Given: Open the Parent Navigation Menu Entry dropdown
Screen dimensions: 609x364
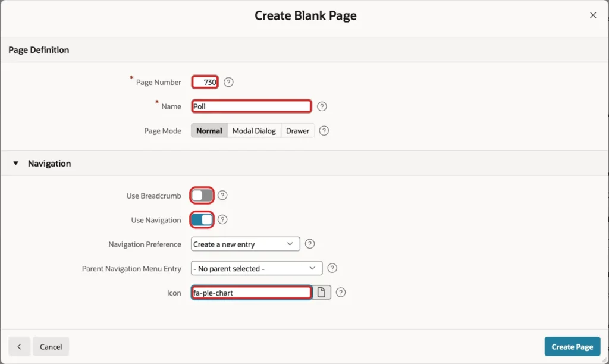Looking at the screenshot, I should [257, 268].
